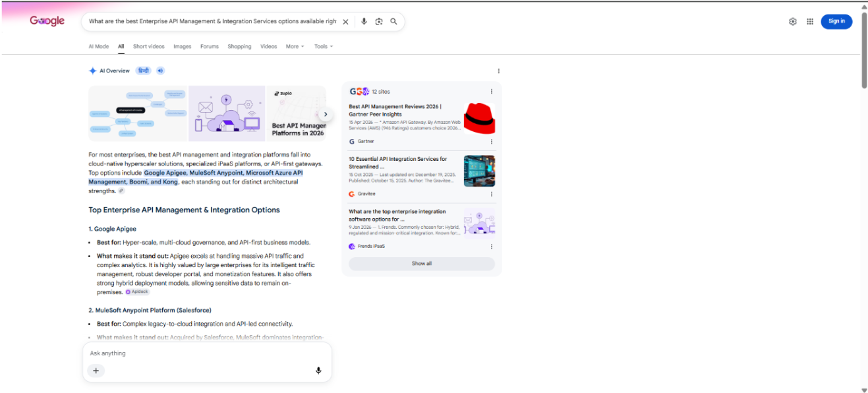
Task: Click the scrollbar down arrow
Action: [863, 390]
